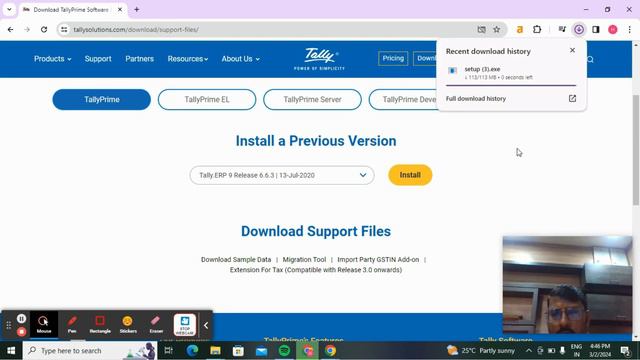
Task: Toggle Stop Webcam in recorder
Action: coord(185,325)
